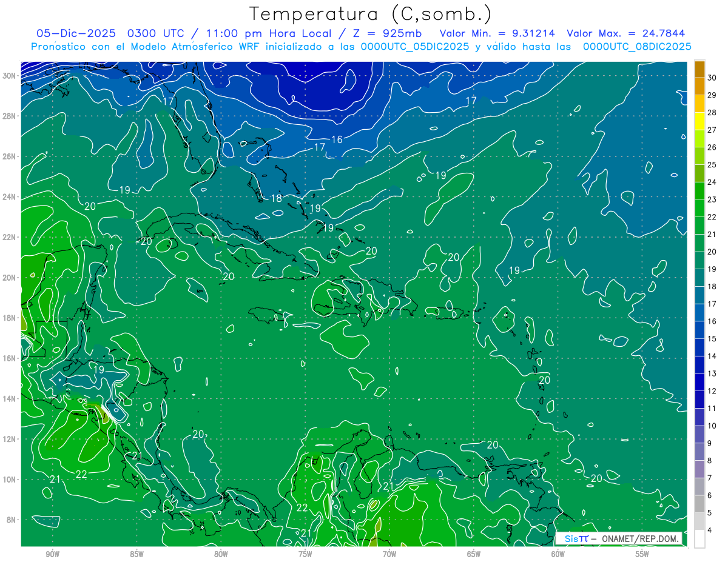
Task: Click the '0000UTC_05DIC2025' initialization time
Action: pos(415,47)
